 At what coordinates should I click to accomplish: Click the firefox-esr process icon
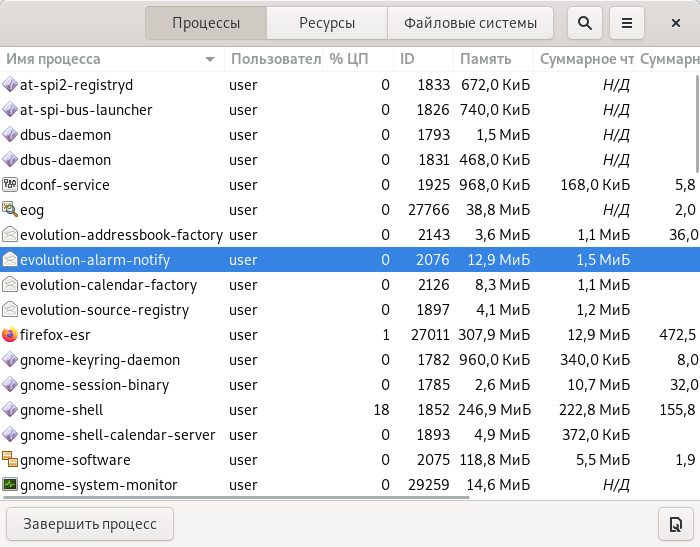[10, 335]
